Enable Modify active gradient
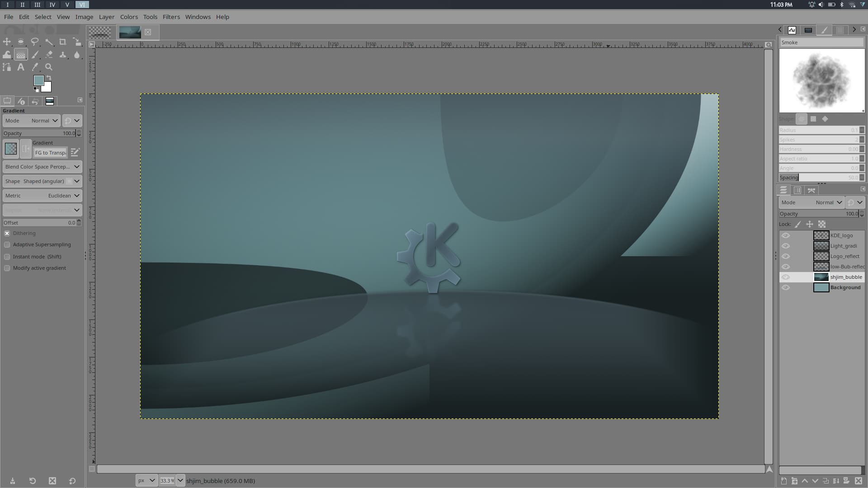 point(7,268)
